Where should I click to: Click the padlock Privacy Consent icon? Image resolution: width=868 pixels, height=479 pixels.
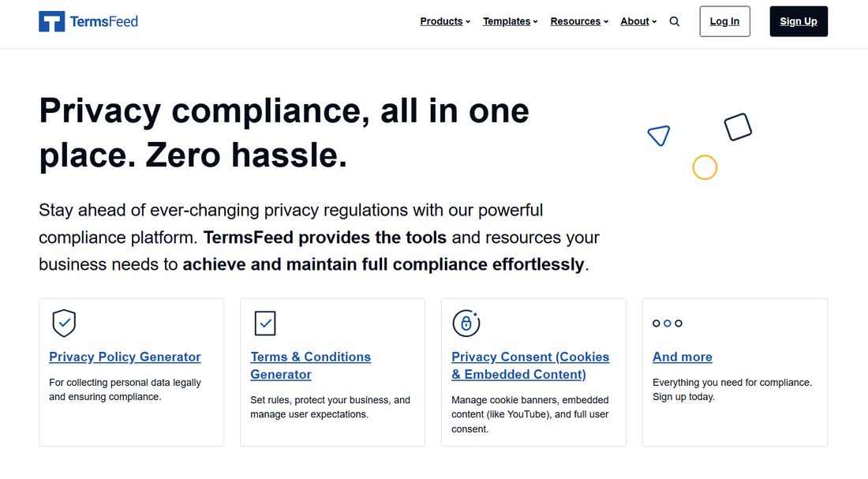tap(466, 323)
